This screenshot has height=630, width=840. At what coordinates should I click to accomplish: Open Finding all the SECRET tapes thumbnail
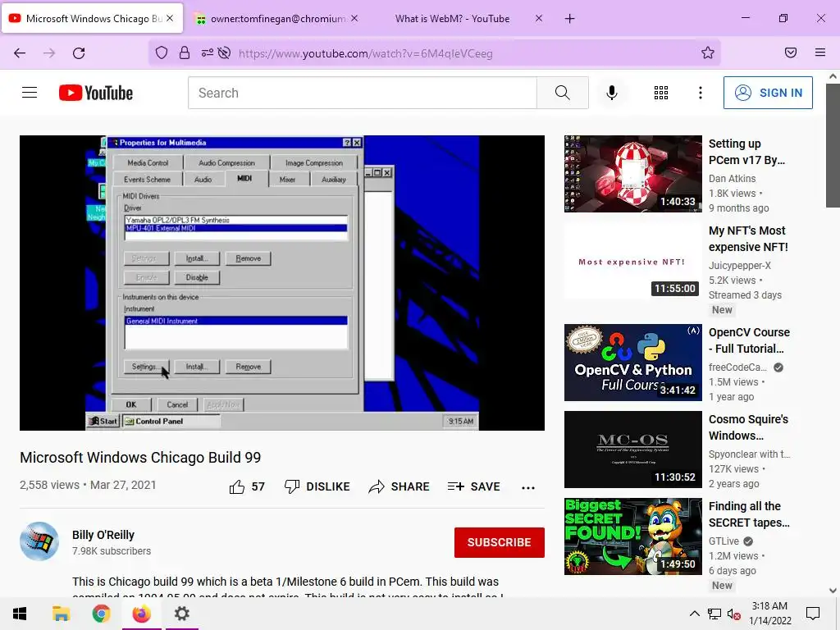(632, 536)
